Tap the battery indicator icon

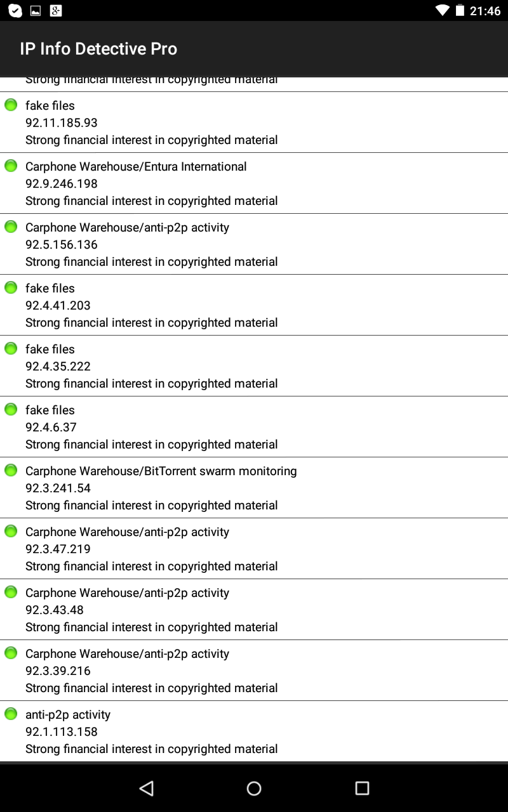(459, 10)
